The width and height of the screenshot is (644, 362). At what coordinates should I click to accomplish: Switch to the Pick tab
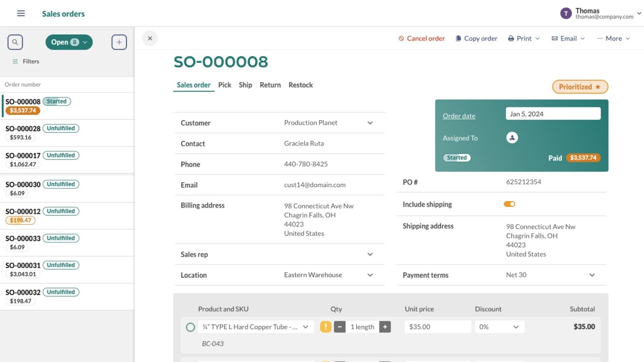pos(225,85)
